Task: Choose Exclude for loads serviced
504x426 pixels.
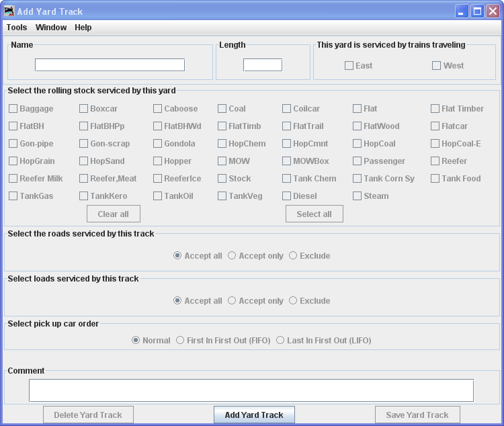Action: click(293, 301)
